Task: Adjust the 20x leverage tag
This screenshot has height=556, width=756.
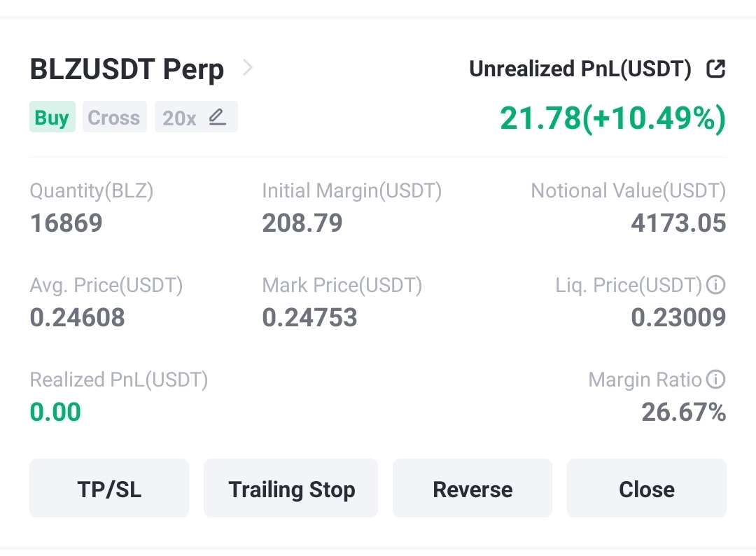Action: click(x=196, y=117)
